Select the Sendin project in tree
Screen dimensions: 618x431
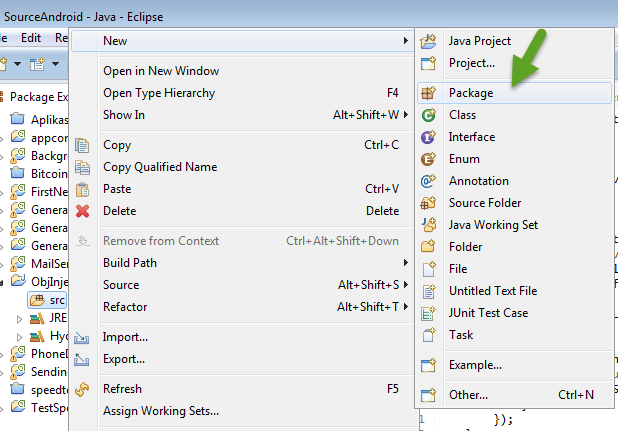coord(39,372)
